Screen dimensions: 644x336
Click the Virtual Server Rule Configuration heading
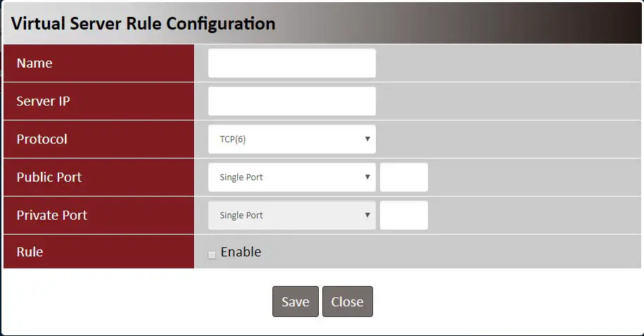(143, 23)
